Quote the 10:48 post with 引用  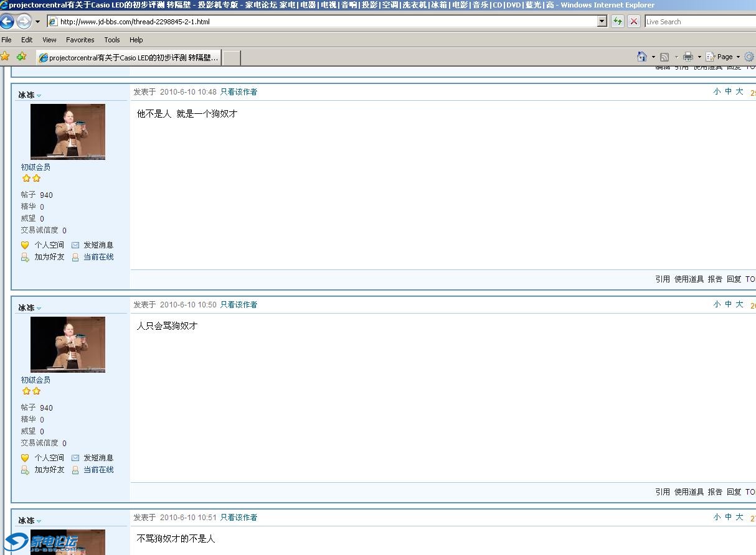point(663,279)
